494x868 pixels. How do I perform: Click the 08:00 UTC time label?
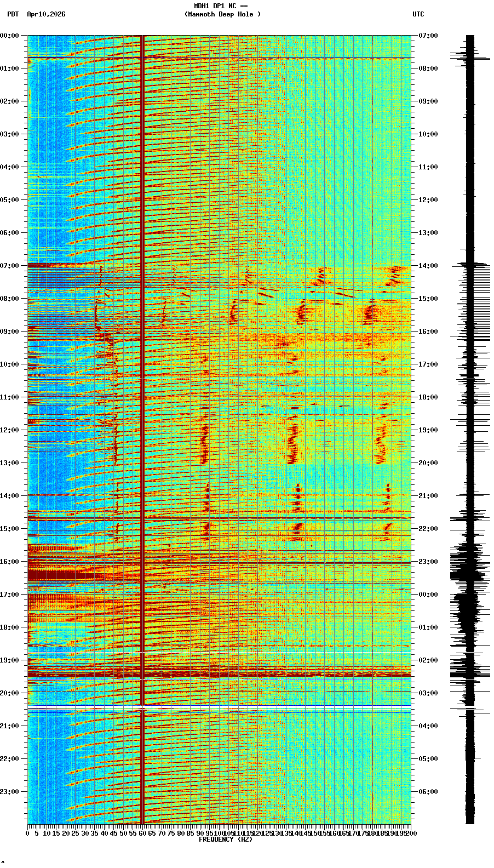[x=428, y=68]
